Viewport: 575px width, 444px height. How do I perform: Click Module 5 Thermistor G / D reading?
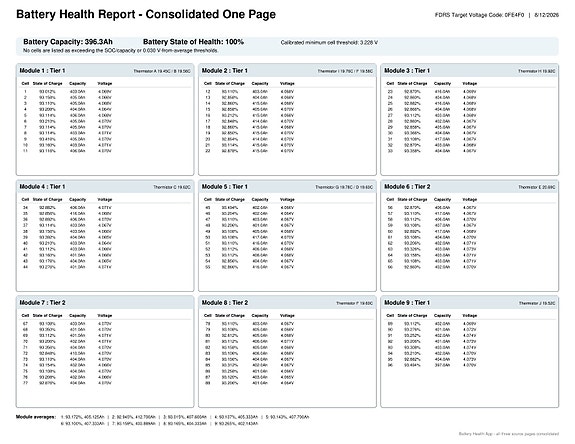click(344, 187)
